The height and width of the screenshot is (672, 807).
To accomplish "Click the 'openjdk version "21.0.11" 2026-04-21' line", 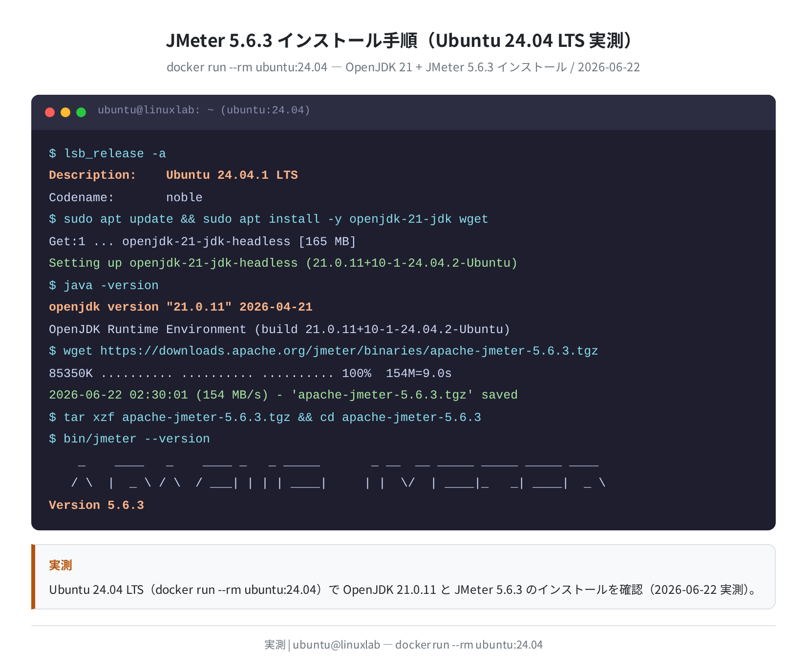I will pyautogui.click(x=181, y=307).
